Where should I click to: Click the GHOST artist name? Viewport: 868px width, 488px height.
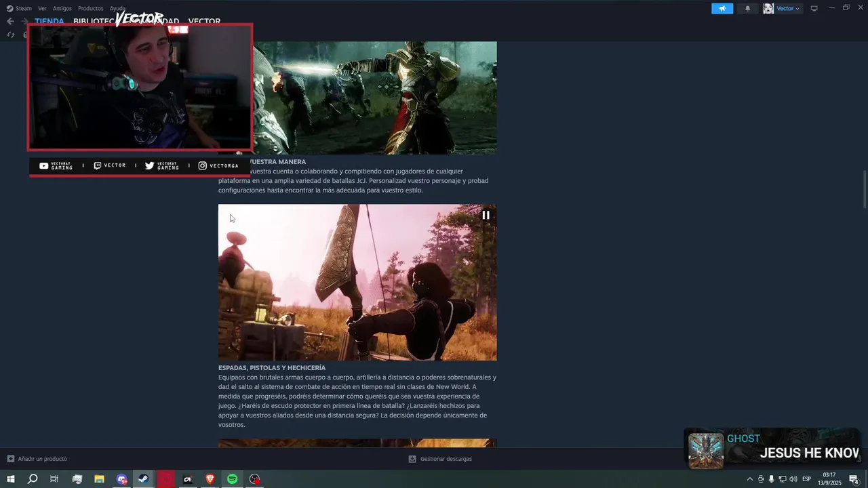tap(743, 439)
